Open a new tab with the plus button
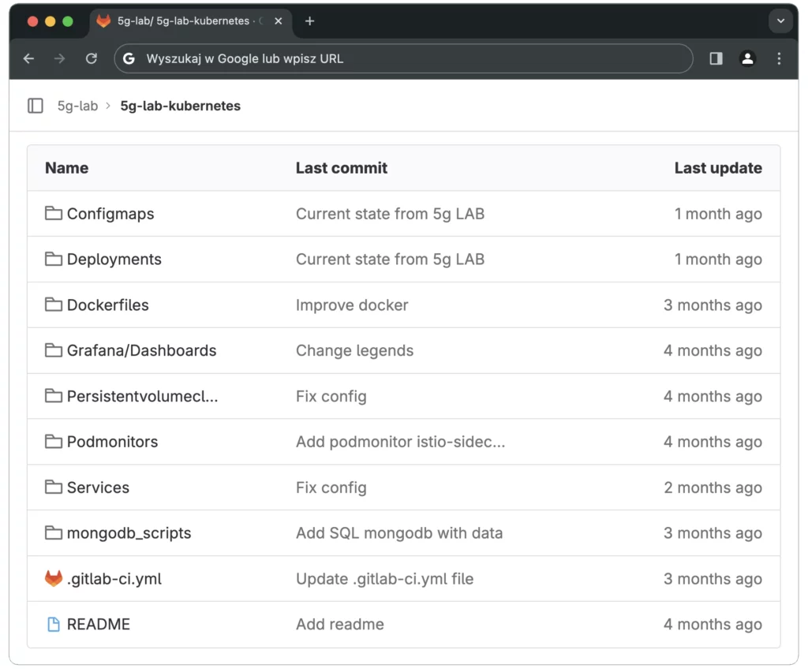The height and width of the screenshot is (672, 808). click(x=309, y=21)
